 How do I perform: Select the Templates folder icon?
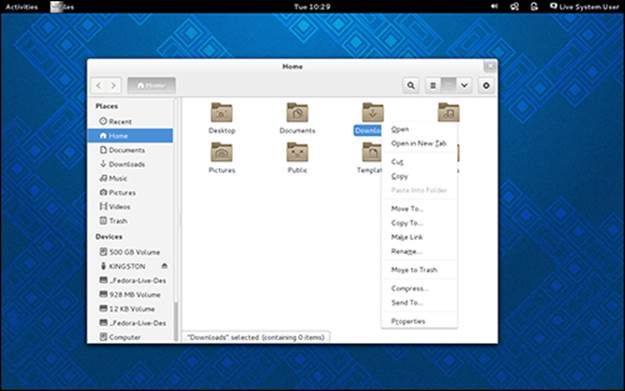pos(371,152)
